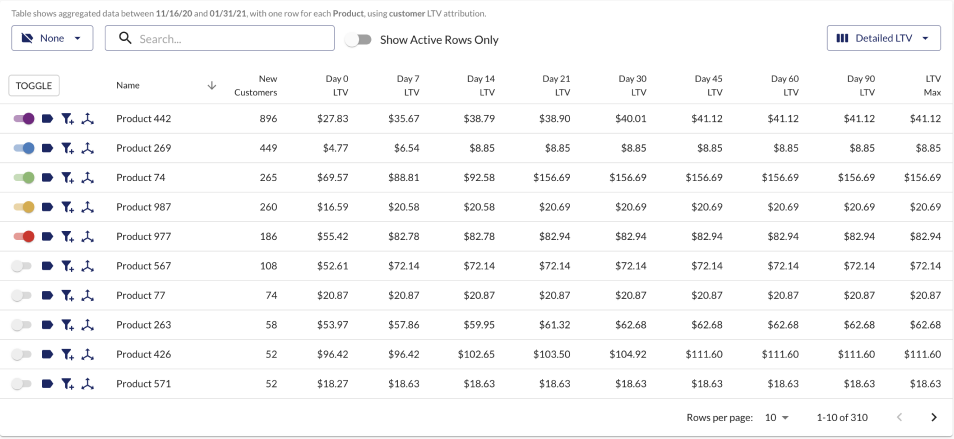Click into the Search field
Screen dimensions: 954x439
230,39
